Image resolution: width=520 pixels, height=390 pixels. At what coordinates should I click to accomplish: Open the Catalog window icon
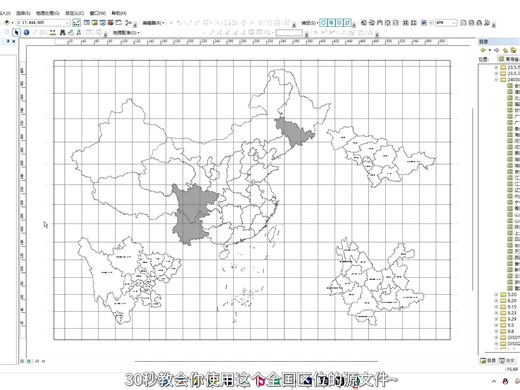tap(94, 23)
